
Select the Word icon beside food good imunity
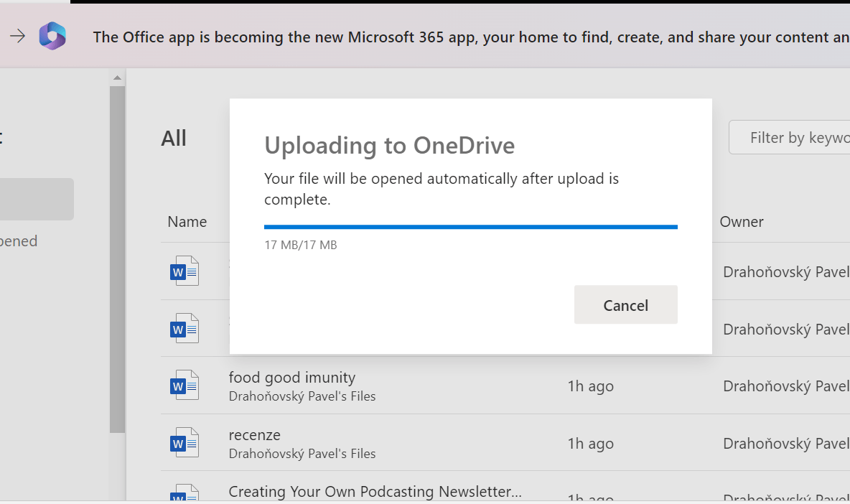pos(185,385)
